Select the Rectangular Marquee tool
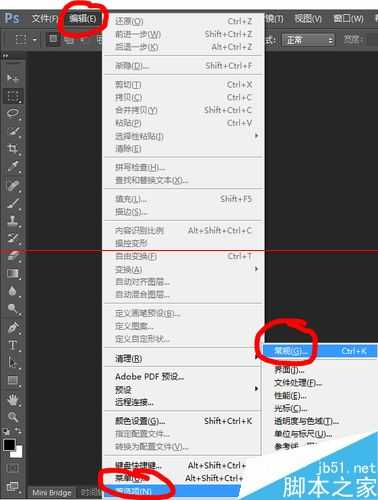Viewport: 378px width, 500px height. click(x=13, y=96)
